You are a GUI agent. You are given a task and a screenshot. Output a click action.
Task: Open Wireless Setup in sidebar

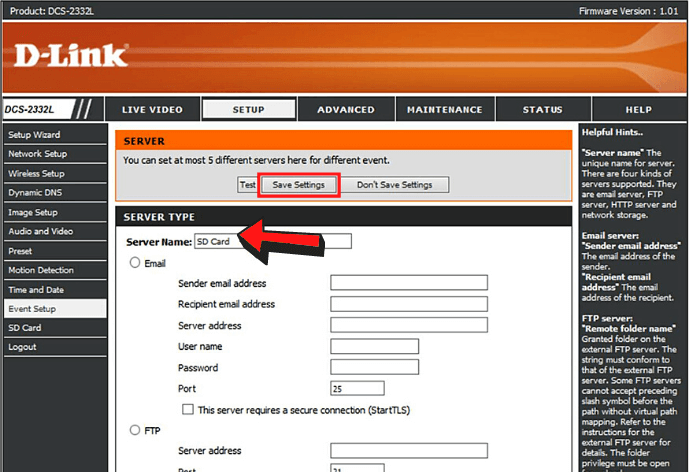[x=55, y=173]
